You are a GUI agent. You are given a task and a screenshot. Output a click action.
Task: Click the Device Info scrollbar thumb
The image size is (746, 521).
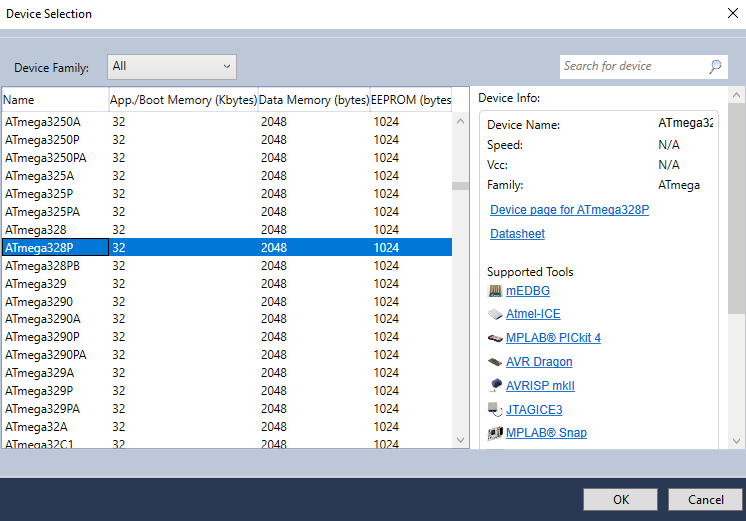coord(736,208)
